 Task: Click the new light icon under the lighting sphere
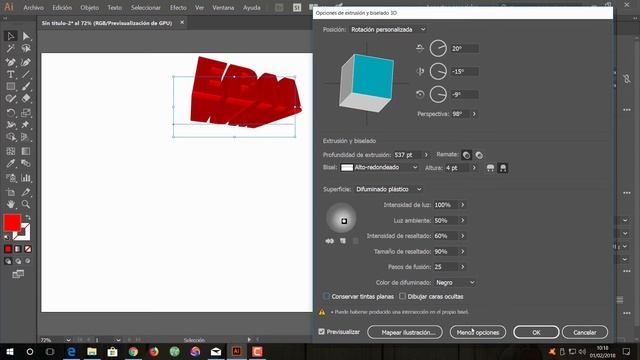tap(343, 241)
